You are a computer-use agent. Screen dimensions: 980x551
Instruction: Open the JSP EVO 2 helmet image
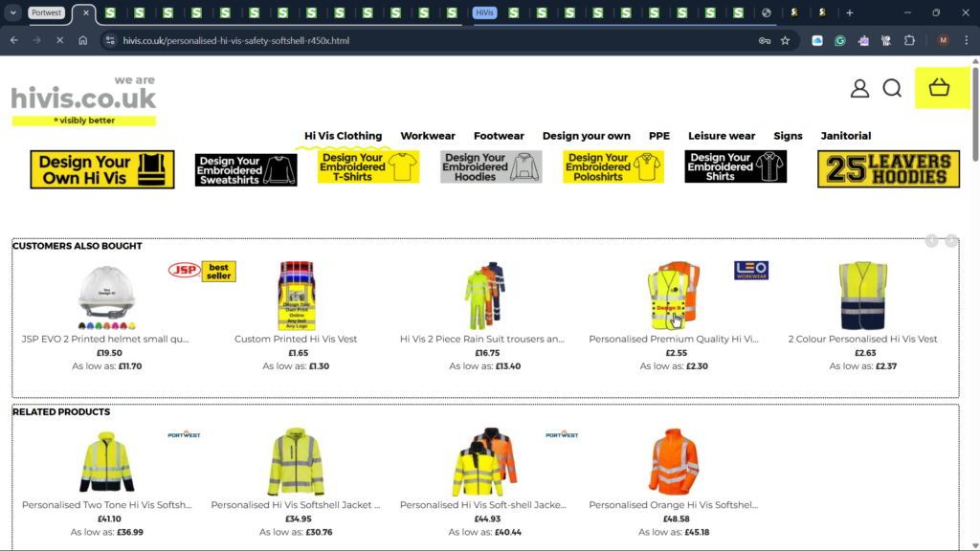point(106,296)
